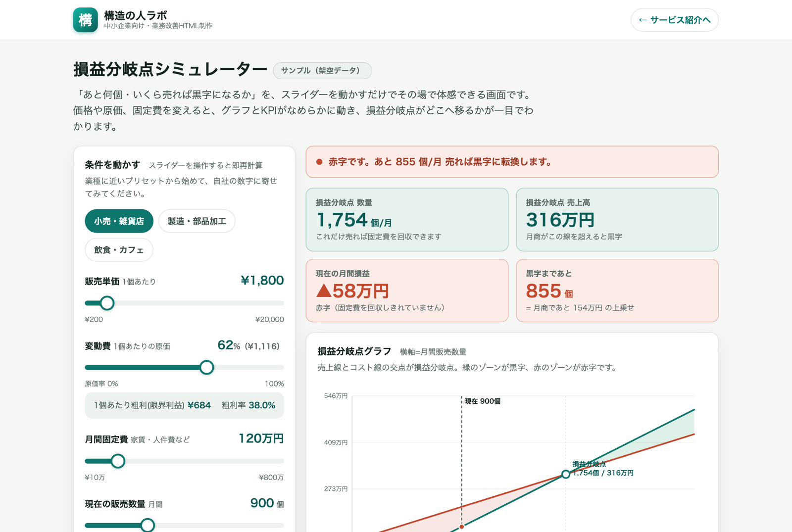
Task: Click the ¥200 slider minimum label
Action: click(94, 319)
